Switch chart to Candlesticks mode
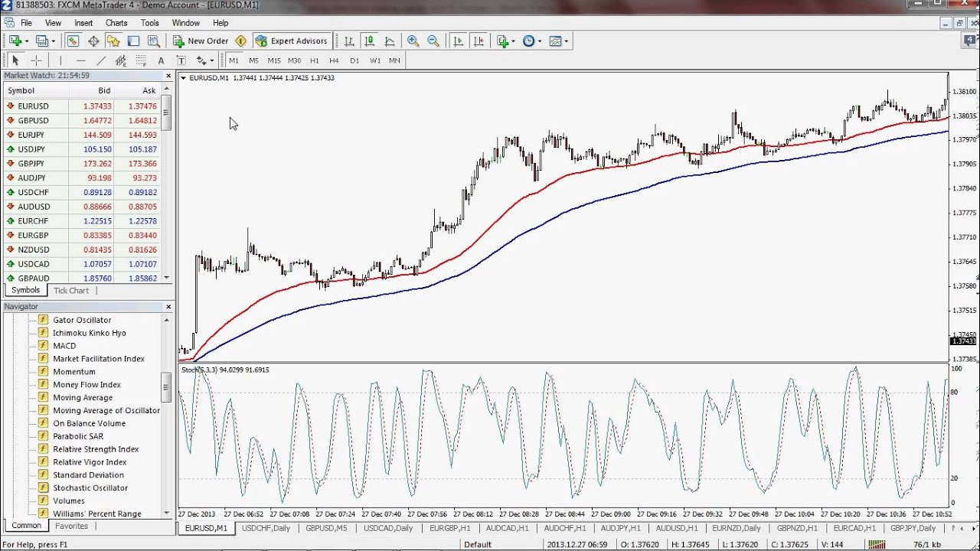The width and height of the screenshot is (980, 551). click(x=369, y=41)
